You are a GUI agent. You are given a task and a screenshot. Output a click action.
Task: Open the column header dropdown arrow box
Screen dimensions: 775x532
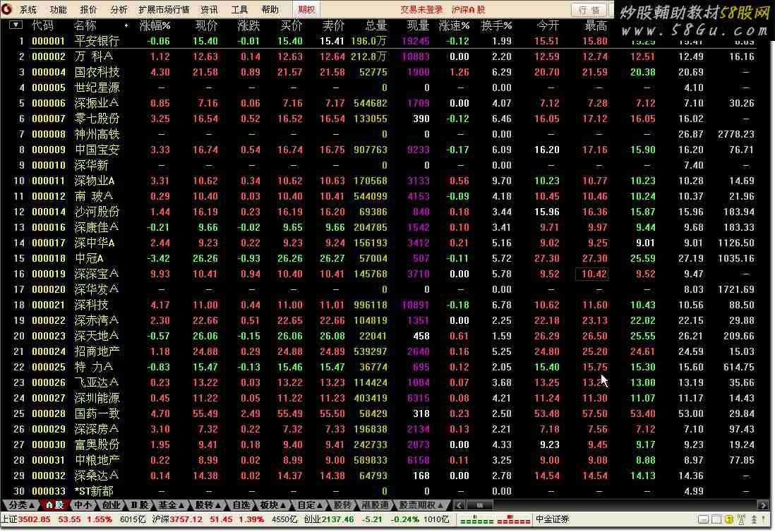tap(16, 25)
